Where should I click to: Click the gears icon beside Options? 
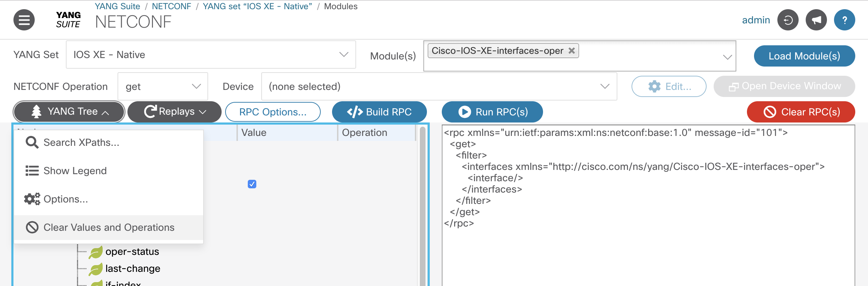(x=32, y=199)
